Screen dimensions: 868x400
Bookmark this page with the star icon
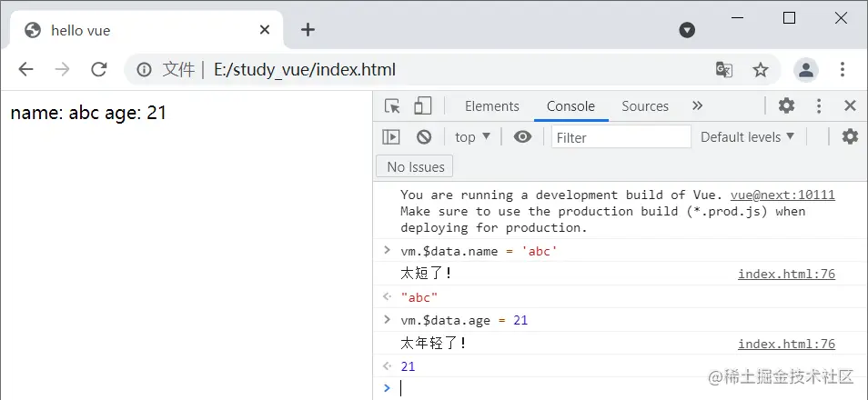(761, 70)
